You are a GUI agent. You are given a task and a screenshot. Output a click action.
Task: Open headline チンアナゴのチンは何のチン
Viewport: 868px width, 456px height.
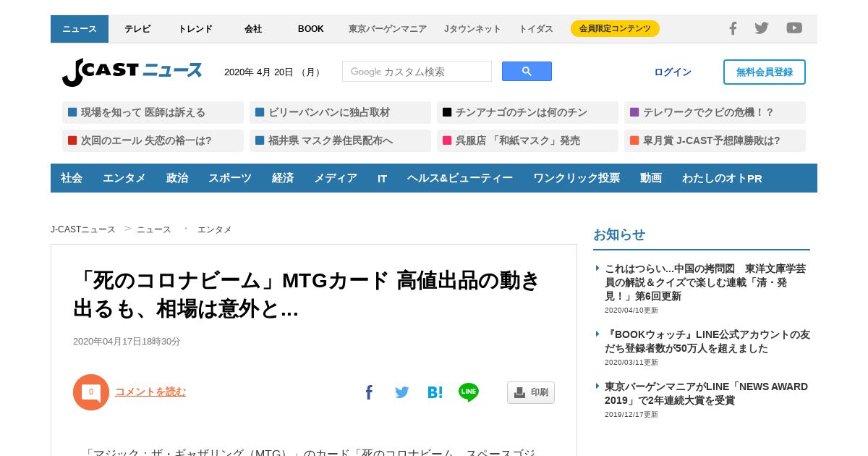527,112
